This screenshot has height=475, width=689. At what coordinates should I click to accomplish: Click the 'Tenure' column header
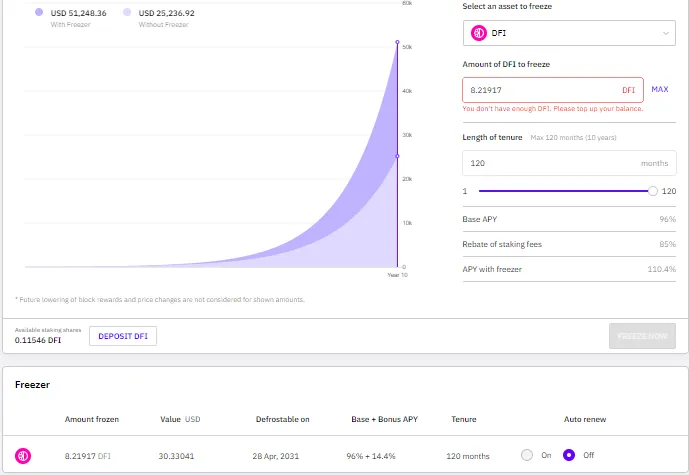[x=464, y=419]
